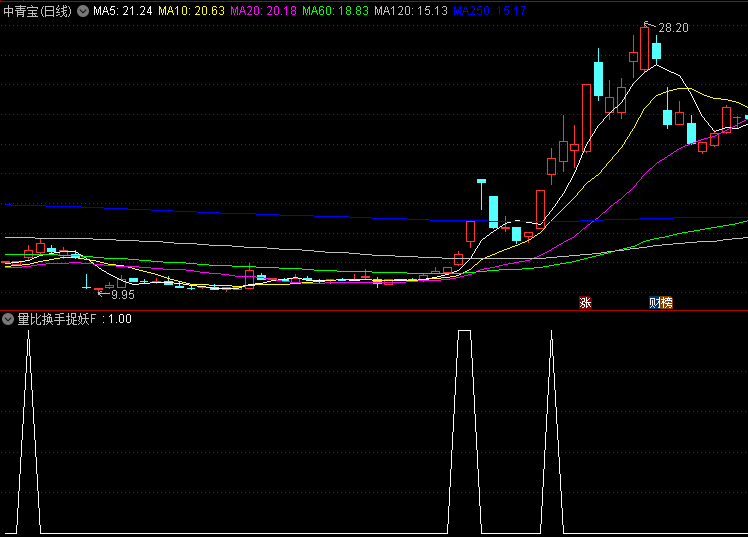Expand the 量比换手捉妖F indicator menu arrow

[x=9, y=319]
